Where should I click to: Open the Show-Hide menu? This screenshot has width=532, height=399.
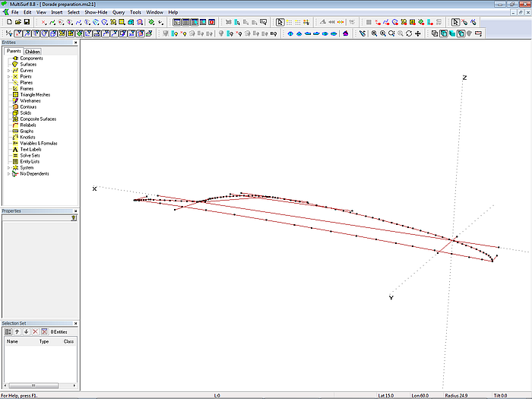pyautogui.click(x=96, y=12)
